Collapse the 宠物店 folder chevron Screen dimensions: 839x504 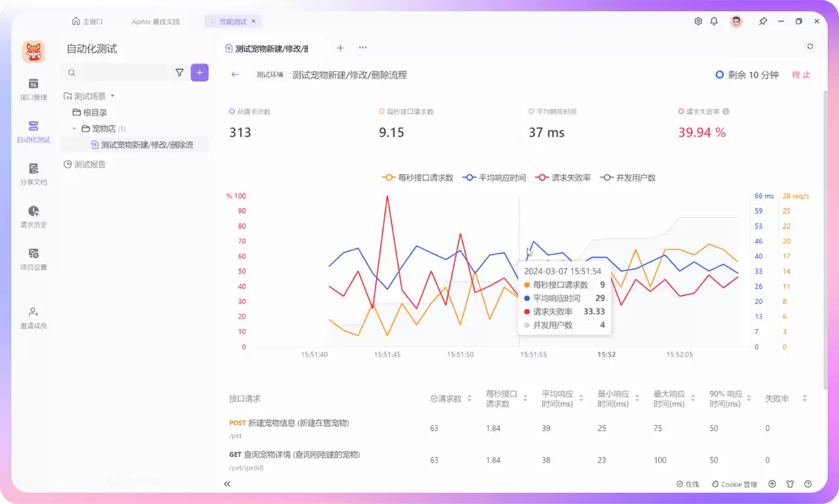tap(74, 128)
